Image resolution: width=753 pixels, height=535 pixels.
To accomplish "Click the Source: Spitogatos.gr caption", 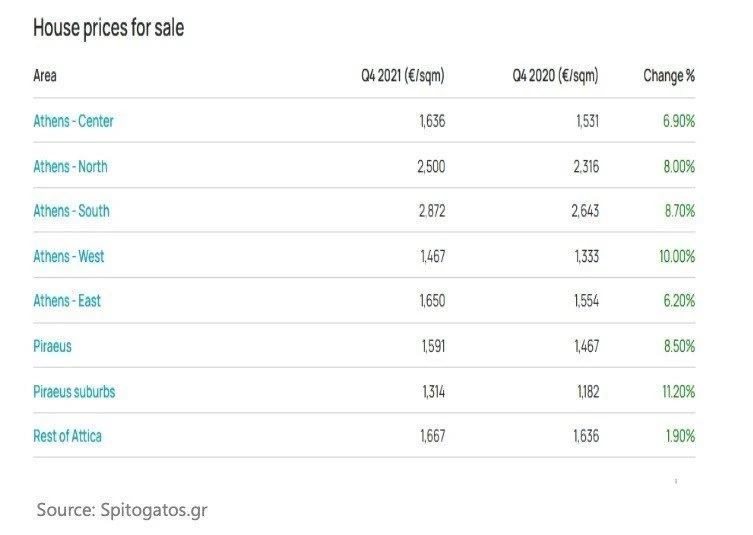I will point(122,510).
